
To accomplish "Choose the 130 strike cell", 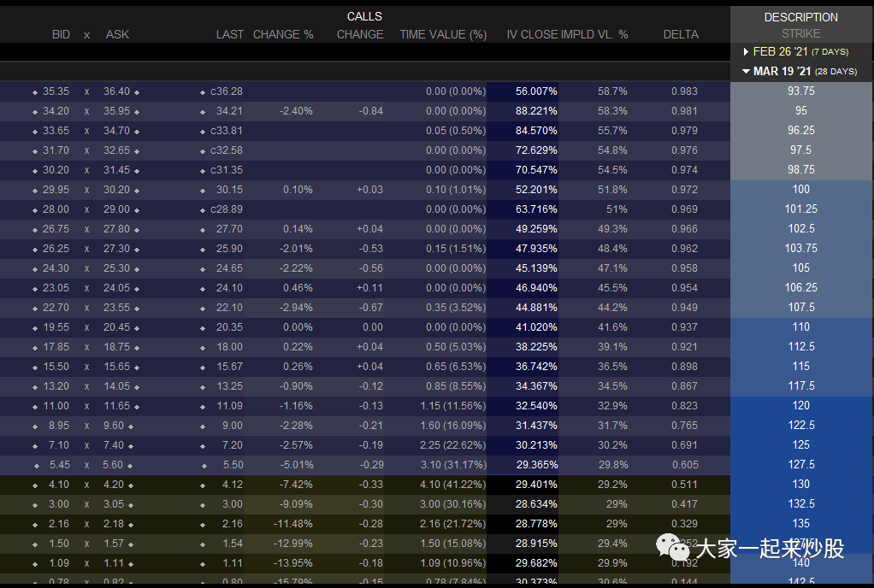I will [x=801, y=484].
